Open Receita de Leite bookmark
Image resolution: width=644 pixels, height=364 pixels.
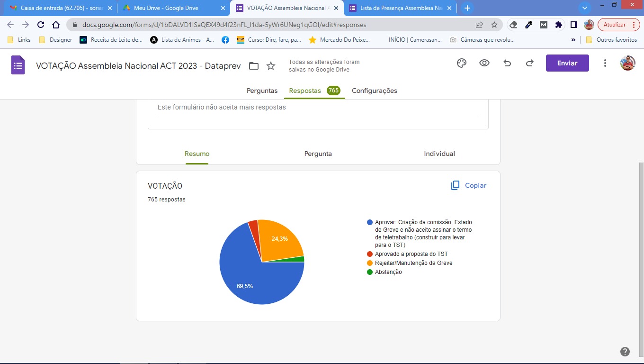111,40
